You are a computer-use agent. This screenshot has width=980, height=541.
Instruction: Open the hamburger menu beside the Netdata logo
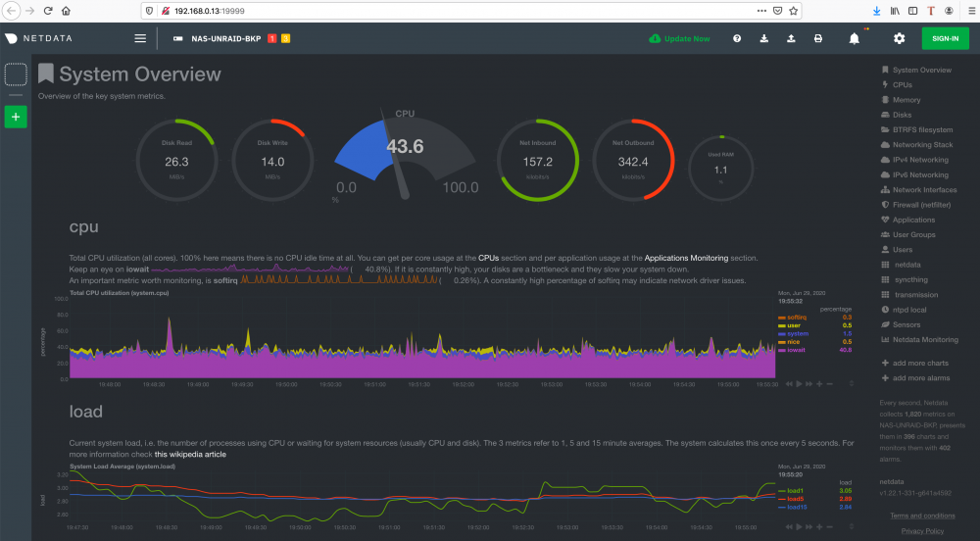(140, 39)
